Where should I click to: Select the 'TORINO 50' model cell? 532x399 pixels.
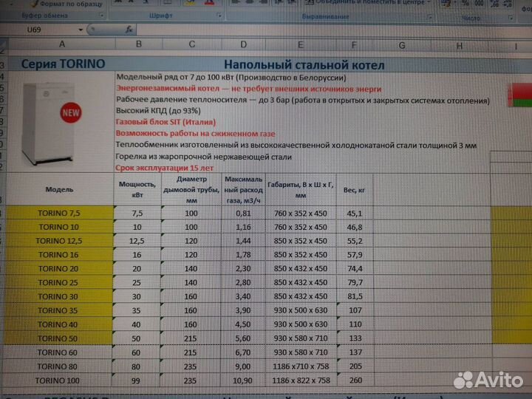tap(58, 338)
